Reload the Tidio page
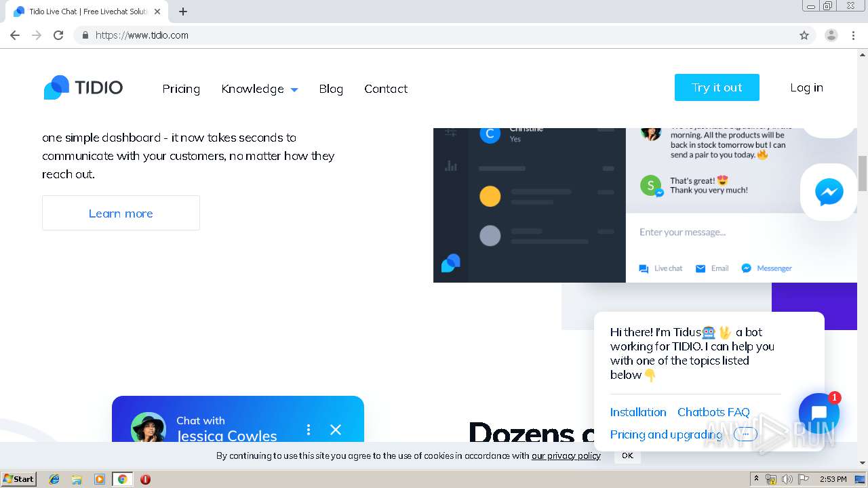Viewport: 868px width, 488px height. (58, 35)
